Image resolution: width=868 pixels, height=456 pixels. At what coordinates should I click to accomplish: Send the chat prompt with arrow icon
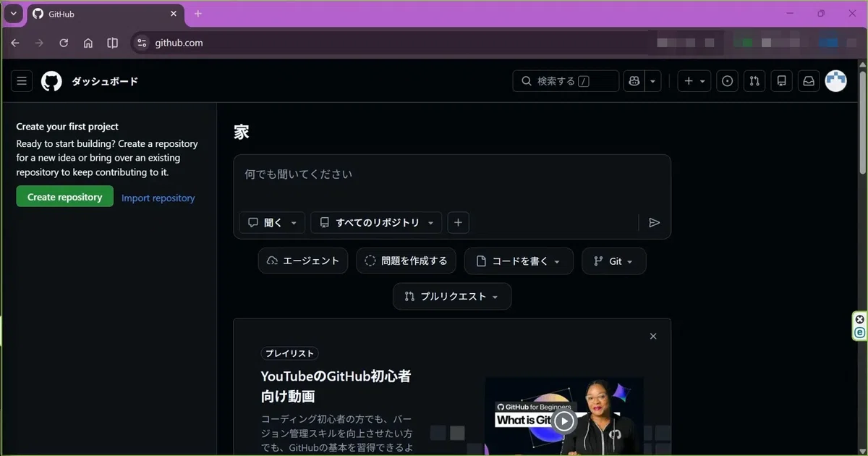coord(655,223)
